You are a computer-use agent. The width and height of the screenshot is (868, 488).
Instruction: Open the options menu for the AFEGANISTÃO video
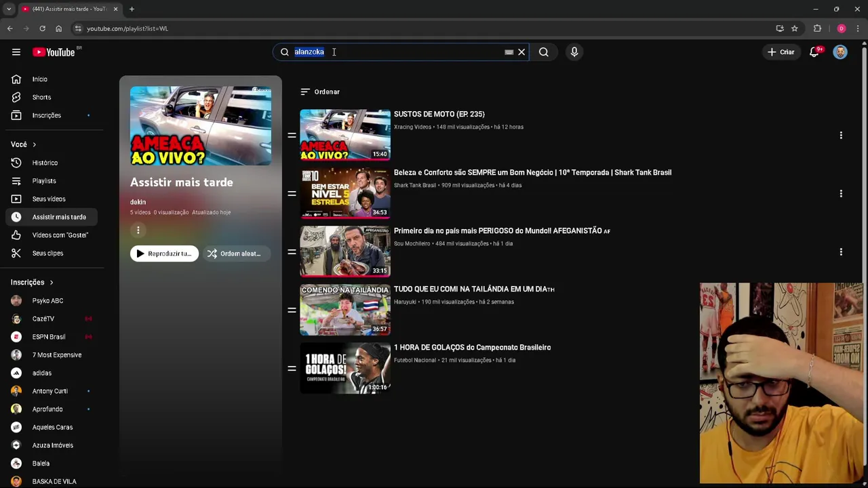tap(841, 251)
